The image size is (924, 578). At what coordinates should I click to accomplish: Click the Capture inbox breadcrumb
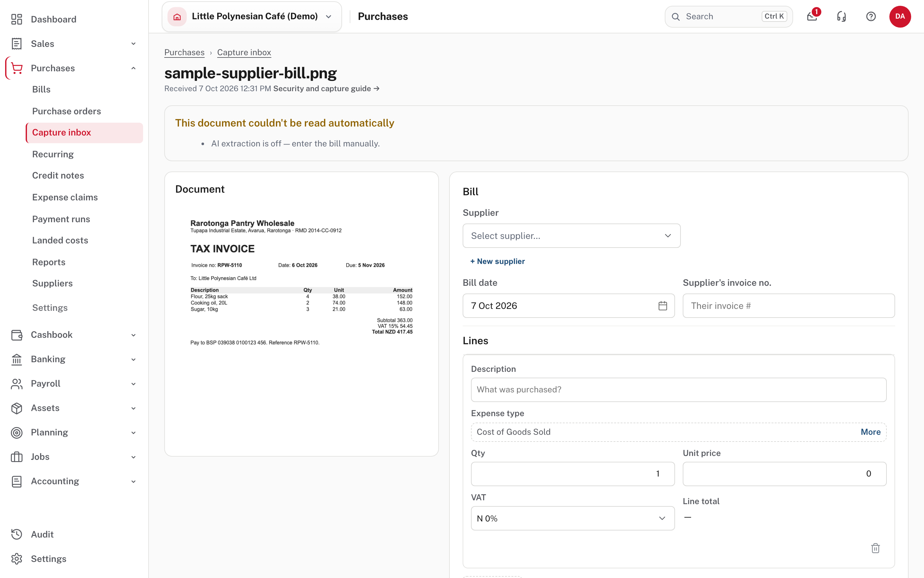tap(244, 52)
